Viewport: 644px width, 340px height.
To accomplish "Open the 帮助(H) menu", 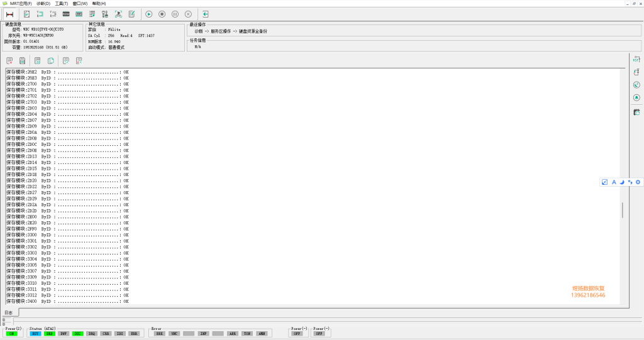I will (99, 3).
